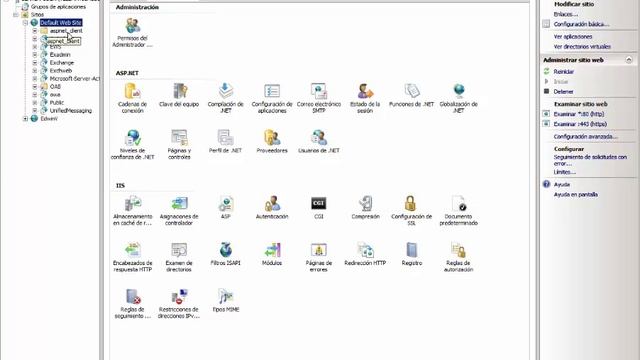Click Detener action

click(x=563, y=92)
